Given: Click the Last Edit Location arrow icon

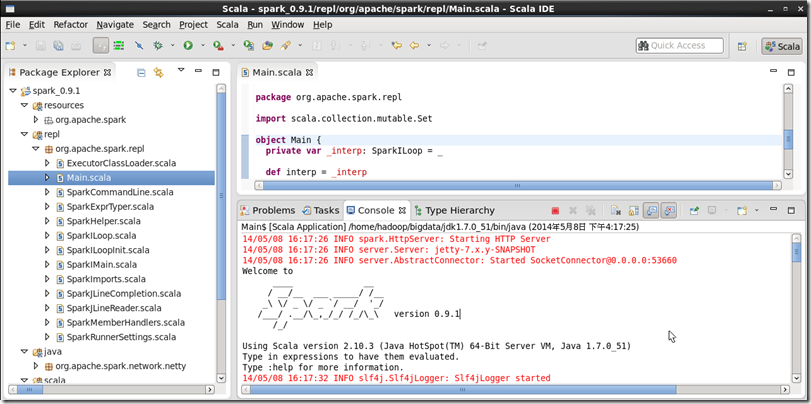Looking at the screenshot, I should click(x=397, y=46).
